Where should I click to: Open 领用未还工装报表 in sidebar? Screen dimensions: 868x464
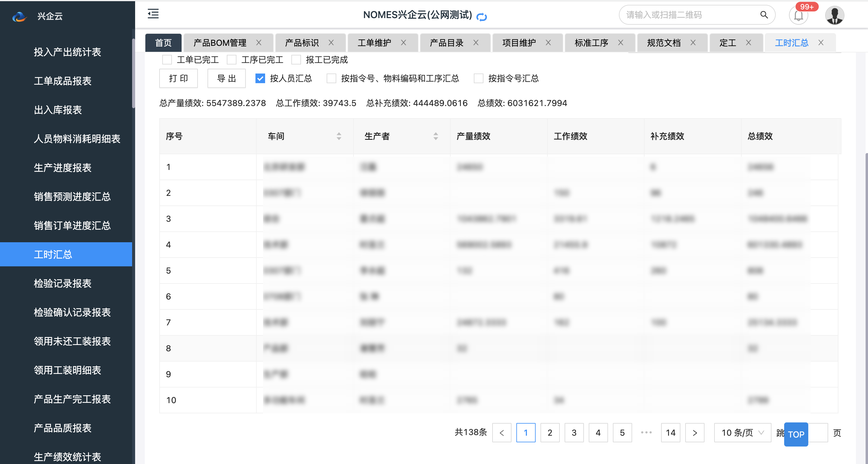[x=72, y=341]
